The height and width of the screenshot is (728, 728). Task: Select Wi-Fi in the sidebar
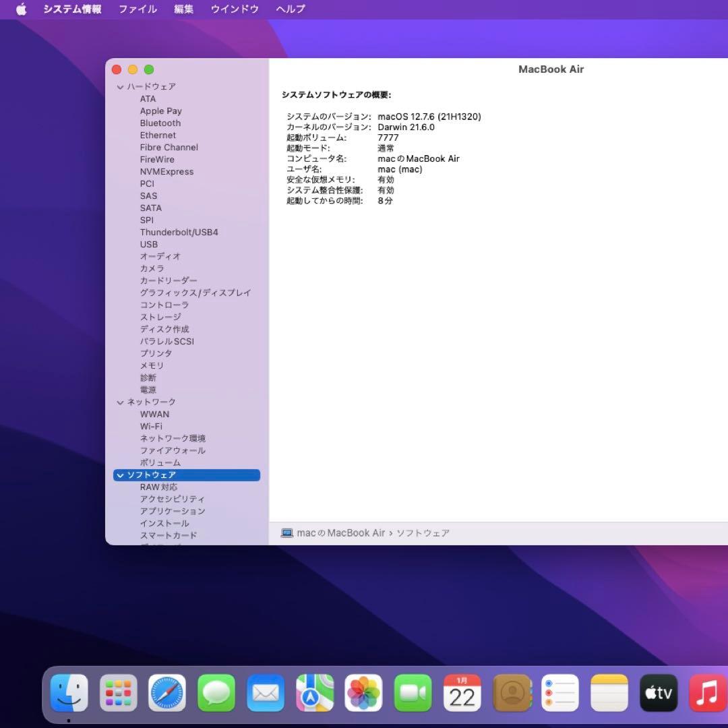(x=151, y=426)
